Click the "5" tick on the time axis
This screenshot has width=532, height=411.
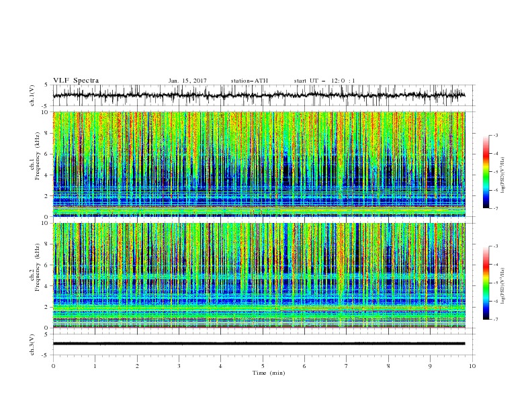click(x=263, y=366)
